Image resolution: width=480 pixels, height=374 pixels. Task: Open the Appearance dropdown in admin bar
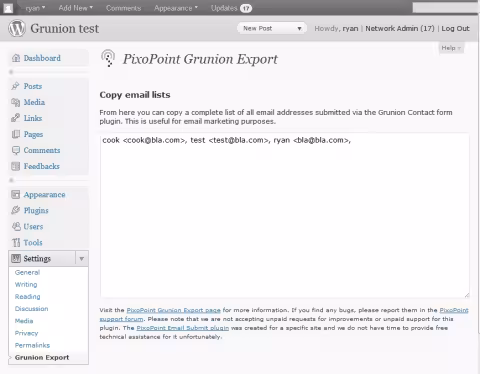pos(176,8)
